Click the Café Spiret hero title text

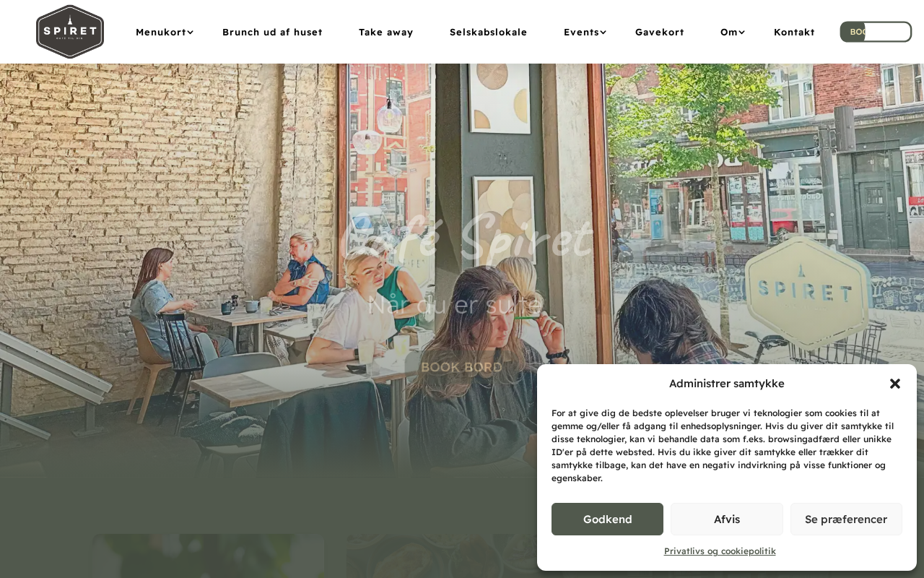tap(466, 238)
